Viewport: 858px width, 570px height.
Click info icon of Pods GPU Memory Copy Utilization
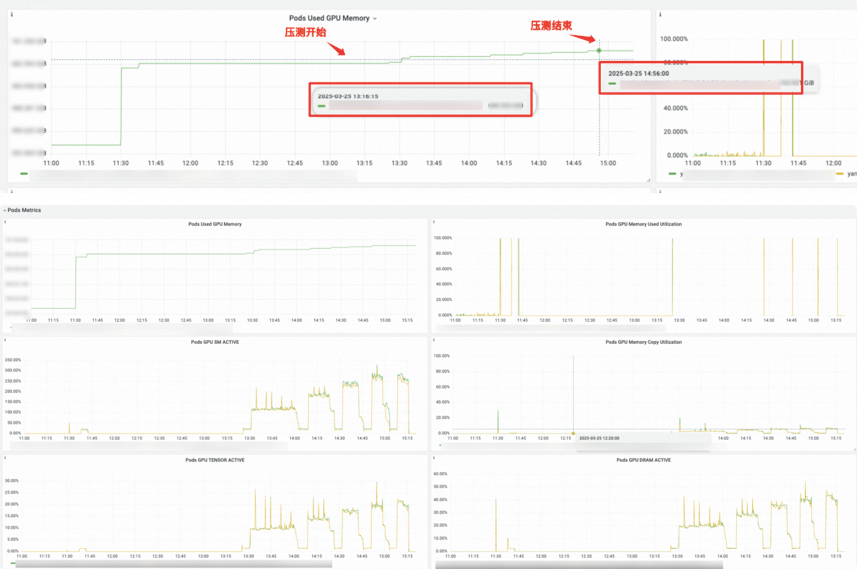(x=435, y=340)
